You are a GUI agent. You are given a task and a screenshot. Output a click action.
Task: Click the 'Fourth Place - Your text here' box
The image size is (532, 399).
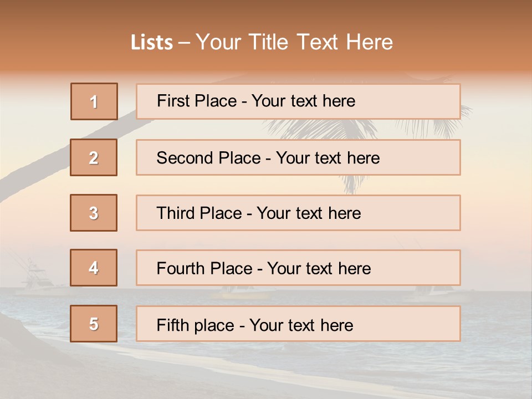tap(298, 268)
